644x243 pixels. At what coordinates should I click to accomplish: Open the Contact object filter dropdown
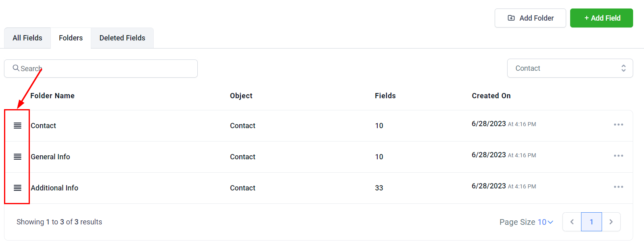tap(570, 68)
